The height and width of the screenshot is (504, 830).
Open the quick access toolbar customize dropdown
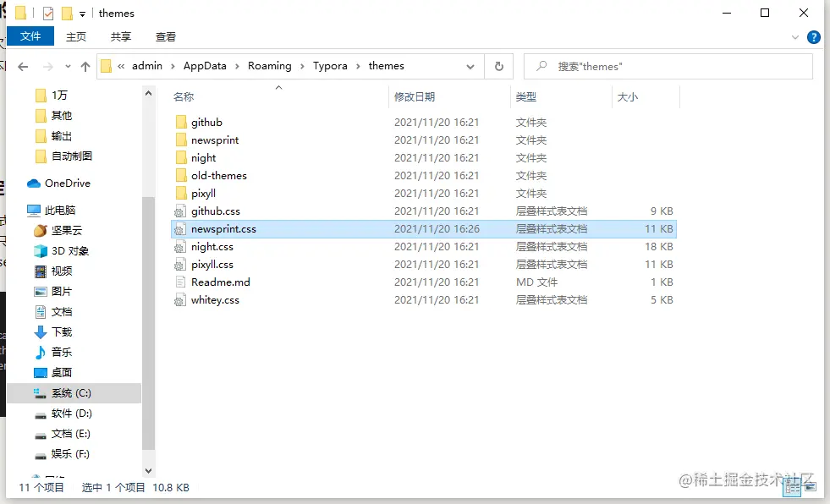[83, 14]
